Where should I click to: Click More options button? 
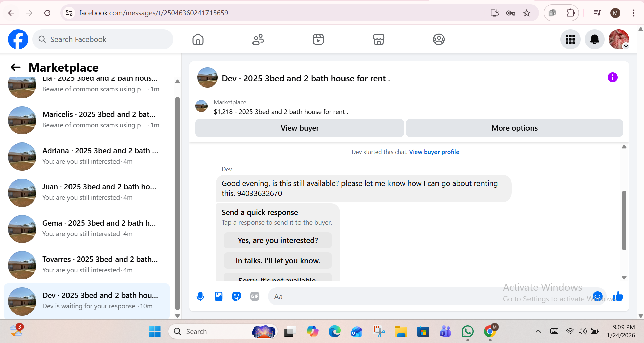tap(514, 128)
